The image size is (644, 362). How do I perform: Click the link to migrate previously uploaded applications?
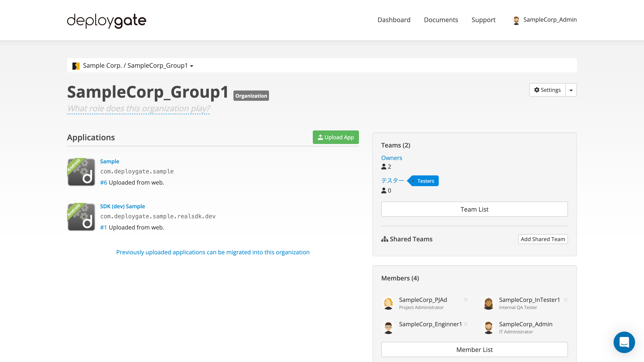(213, 252)
